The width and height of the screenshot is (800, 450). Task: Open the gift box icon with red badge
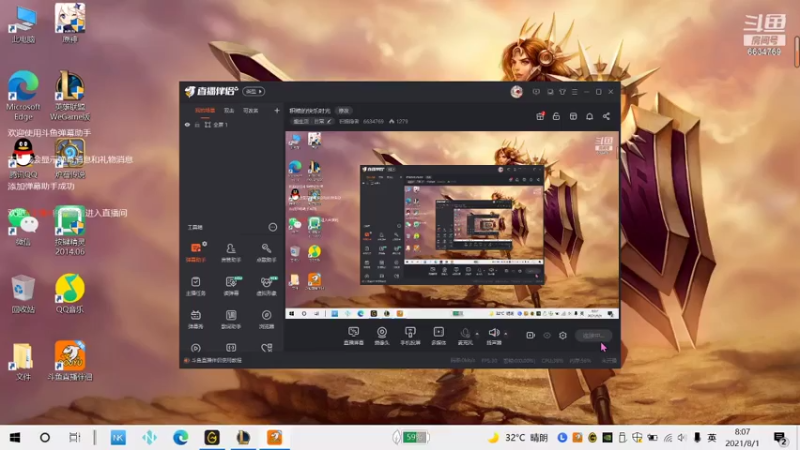(540, 116)
